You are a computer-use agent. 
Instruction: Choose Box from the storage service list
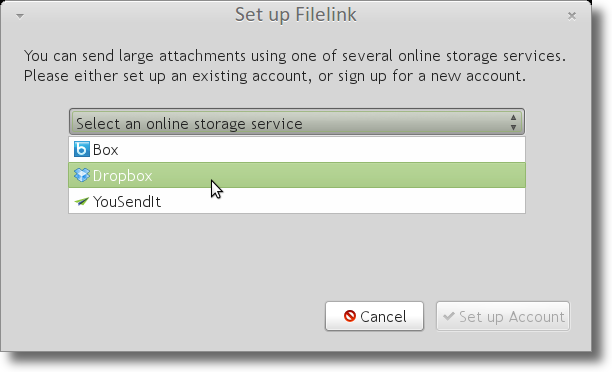(x=297, y=150)
